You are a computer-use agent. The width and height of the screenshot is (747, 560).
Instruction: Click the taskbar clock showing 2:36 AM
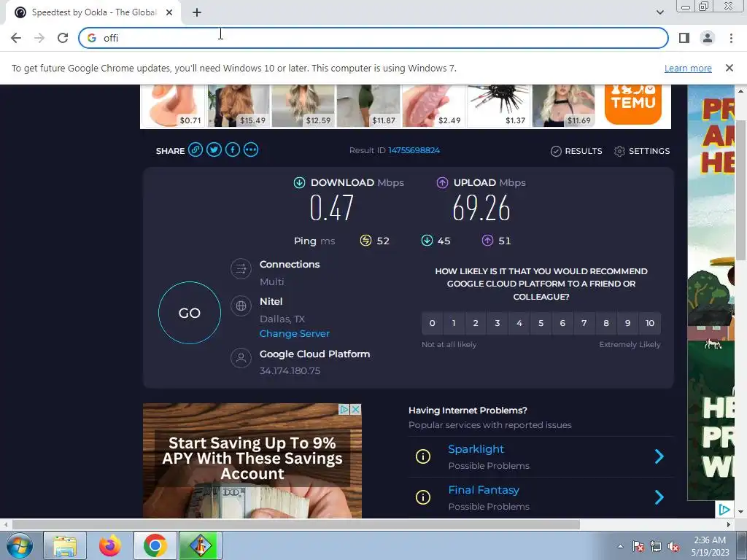(x=710, y=546)
